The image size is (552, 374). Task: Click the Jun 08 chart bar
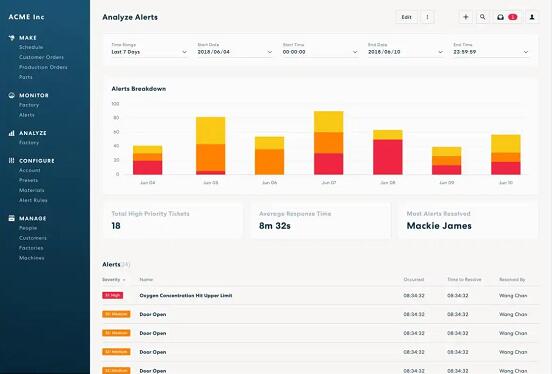point(388,152)
